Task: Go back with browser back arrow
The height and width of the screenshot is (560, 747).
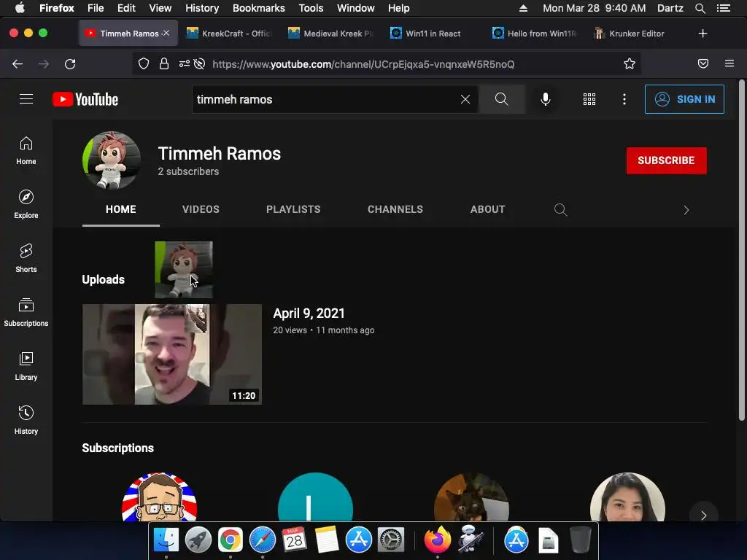Action: pyautogui.click(x=18, y=64)
